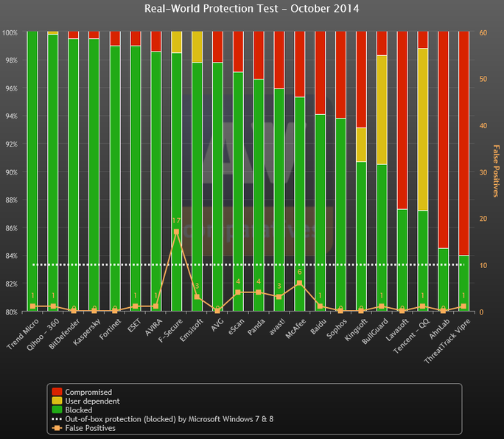Click the green blocked bar for Trend Micro
504x439 pixels.
click(x=32, y=171)
